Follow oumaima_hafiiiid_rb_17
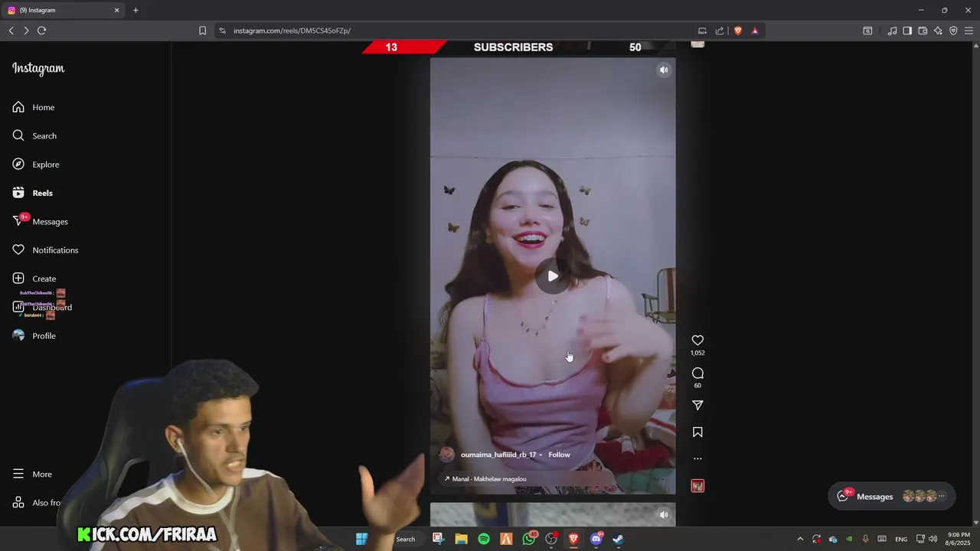 click(559, 455)
